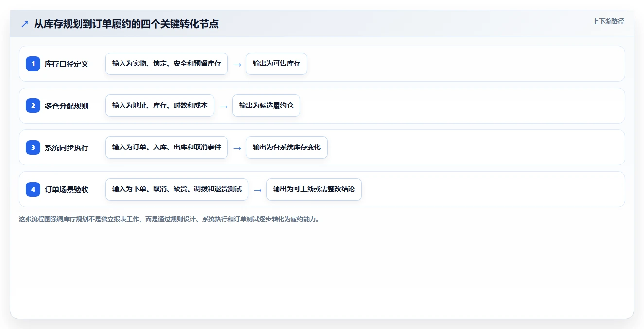Click the diagonal arrow icon beside the title

point(25,24)
